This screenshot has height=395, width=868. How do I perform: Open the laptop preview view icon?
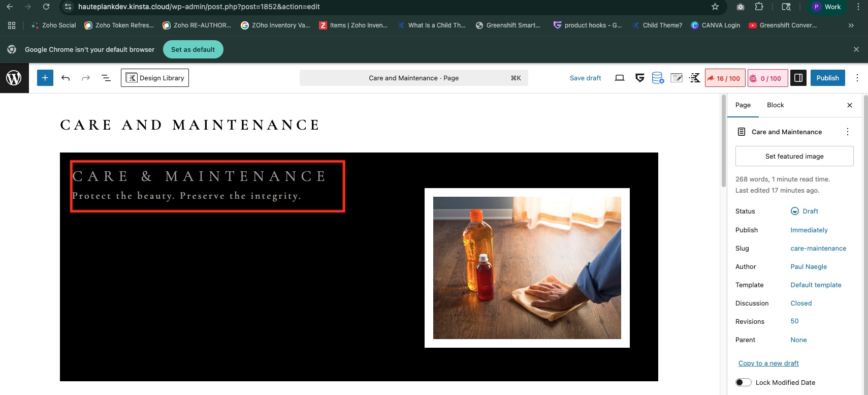pos(620,78)
